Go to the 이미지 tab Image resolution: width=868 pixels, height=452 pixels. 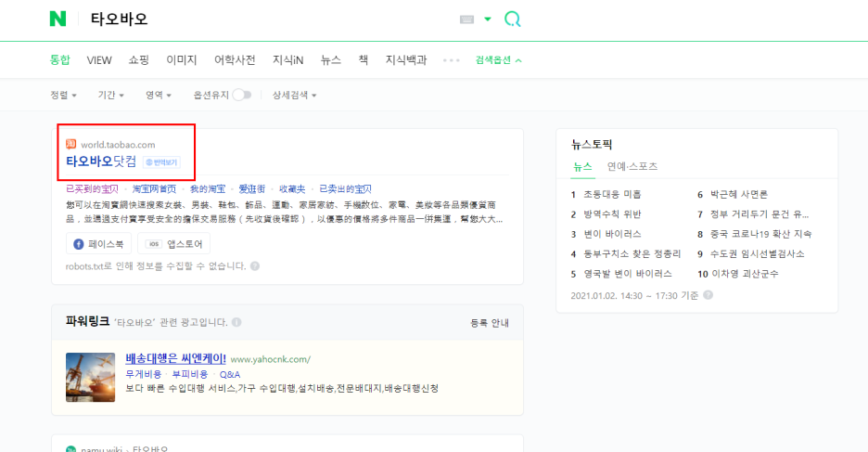[x=182, y=59]
